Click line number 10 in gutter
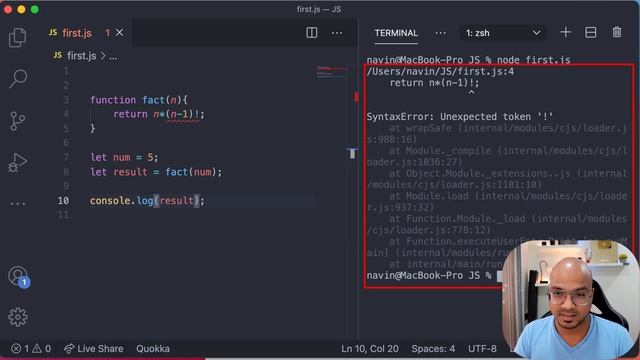640x360 pixels. (63, 201)
